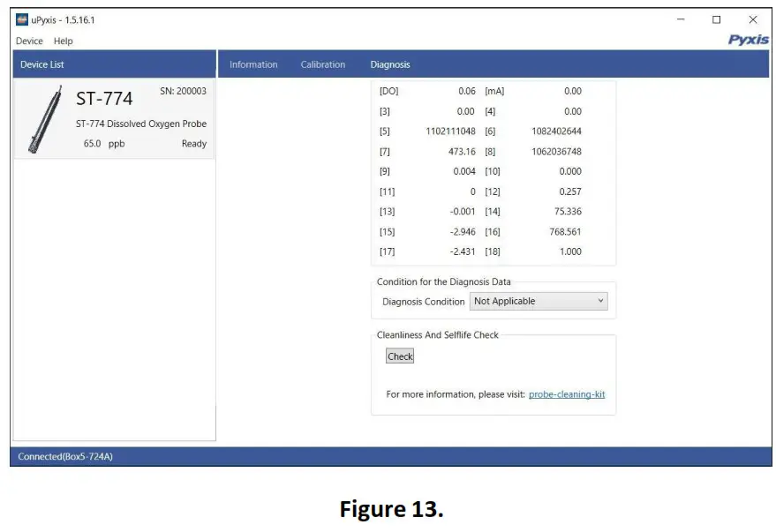Click value -0.001 in row [13]
This screenshot has height=532, width=776.
(x=463, y=212)
